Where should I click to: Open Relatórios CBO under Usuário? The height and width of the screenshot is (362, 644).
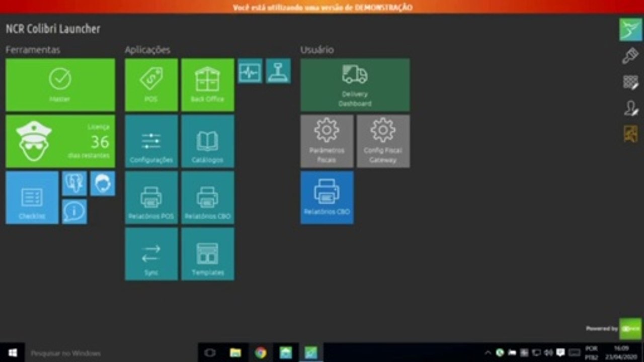point(327,198)
